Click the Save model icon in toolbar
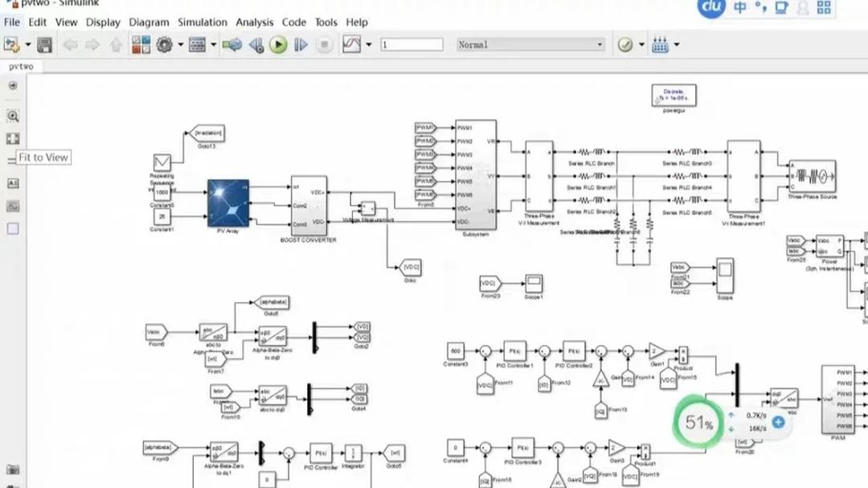This screenshot has height=488, width=868. pyautogui.click(x=45, y=45)
